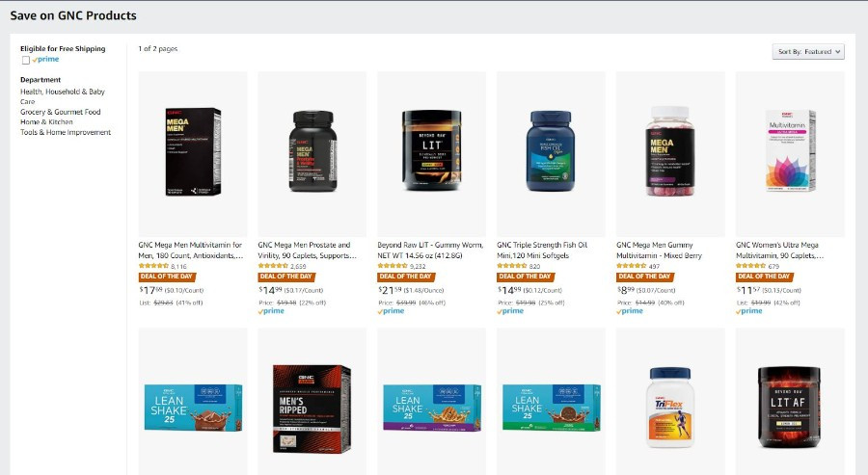Open Mega Men Gummy Multivitamin jar image

tap(670, 151)
